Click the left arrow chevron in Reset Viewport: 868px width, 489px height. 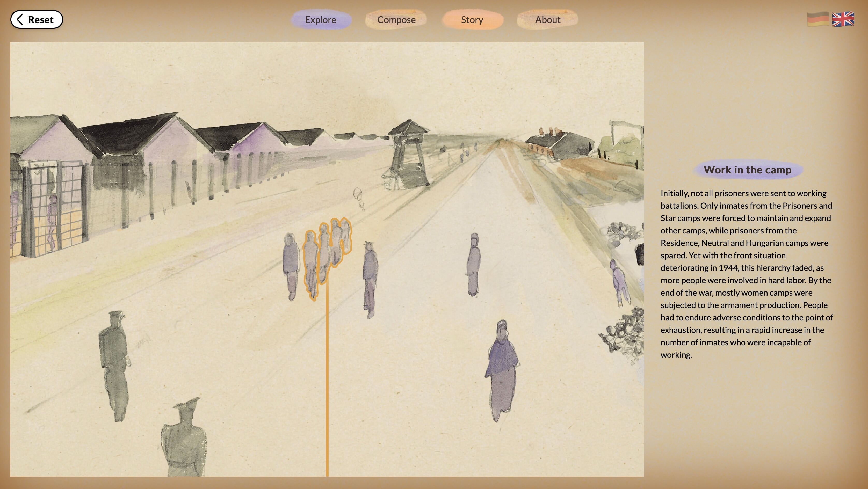tap(20, 19)
